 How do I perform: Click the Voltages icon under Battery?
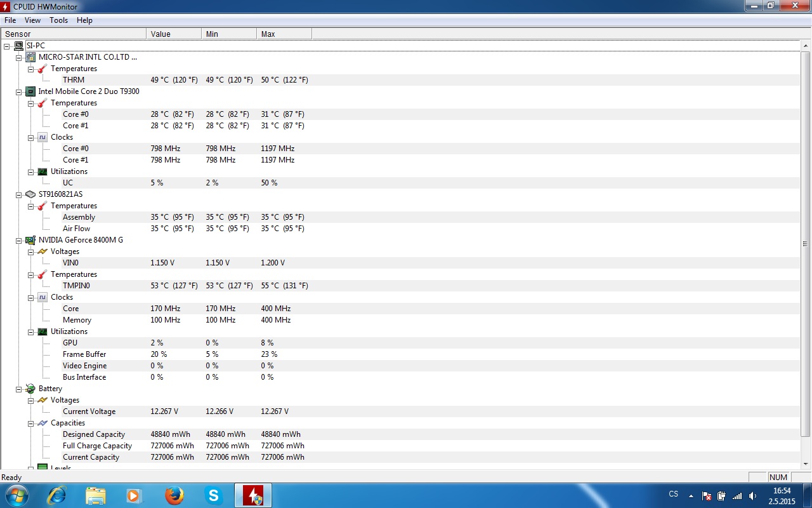(43, 400)
